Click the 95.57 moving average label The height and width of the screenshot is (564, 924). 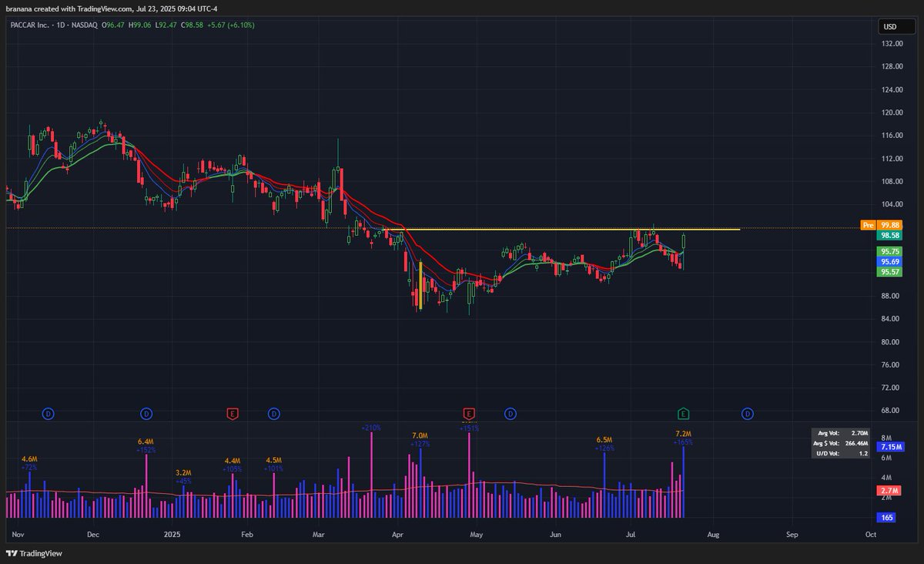(889, 272)
